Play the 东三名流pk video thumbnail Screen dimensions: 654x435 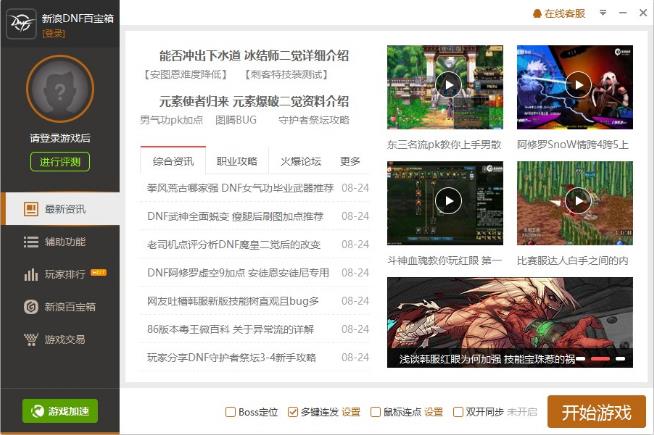click(447, 85)
